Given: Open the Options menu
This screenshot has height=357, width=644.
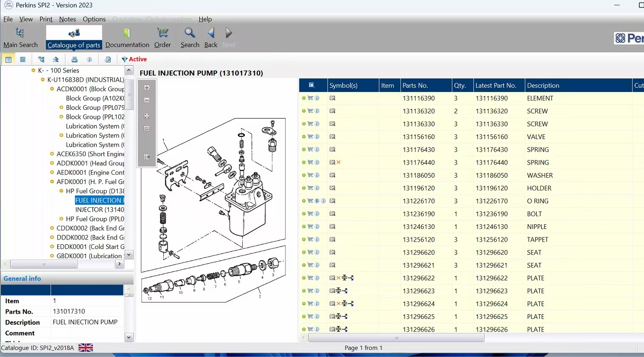Looking at the screenshot, I should 94,19.
